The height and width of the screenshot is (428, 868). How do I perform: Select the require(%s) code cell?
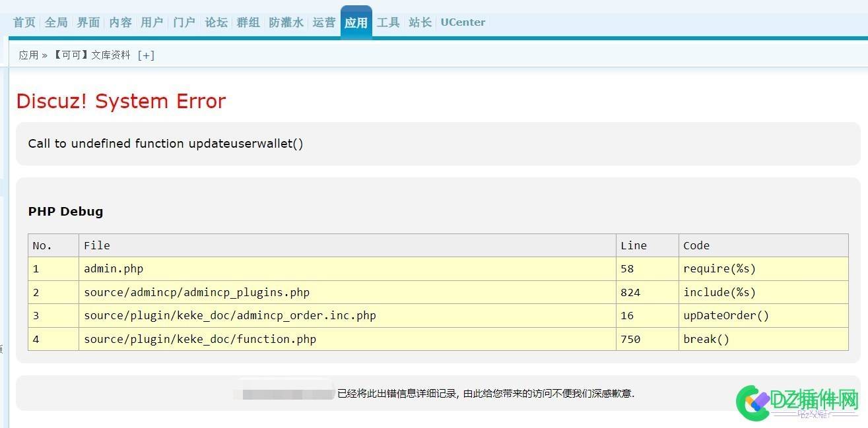pos(764,269)
